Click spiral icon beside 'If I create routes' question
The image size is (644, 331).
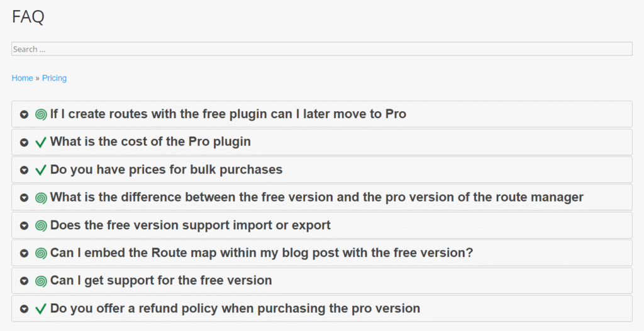(x=41, y=114)
